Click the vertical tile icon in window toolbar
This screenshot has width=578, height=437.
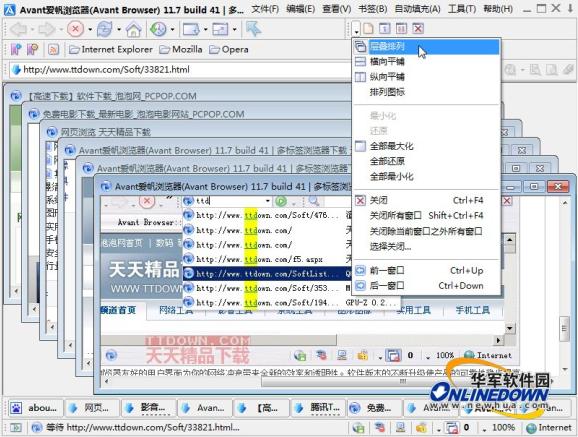401,28
